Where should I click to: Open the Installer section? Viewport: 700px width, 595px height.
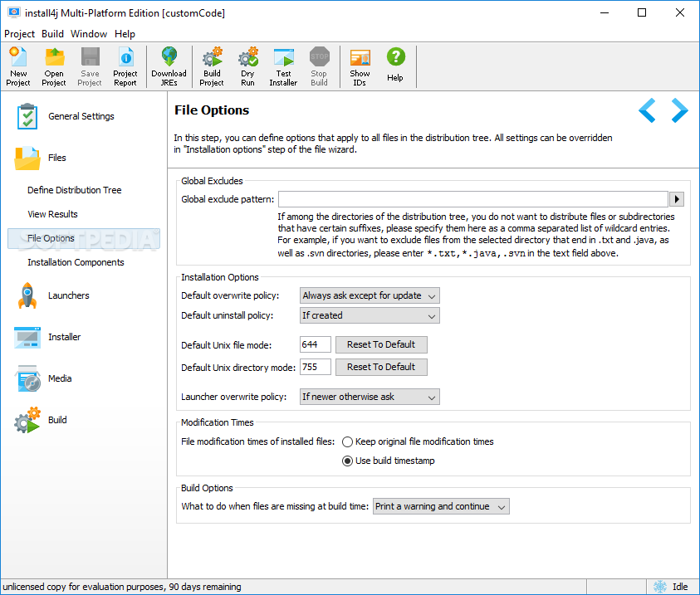click(x=48, y=337)
